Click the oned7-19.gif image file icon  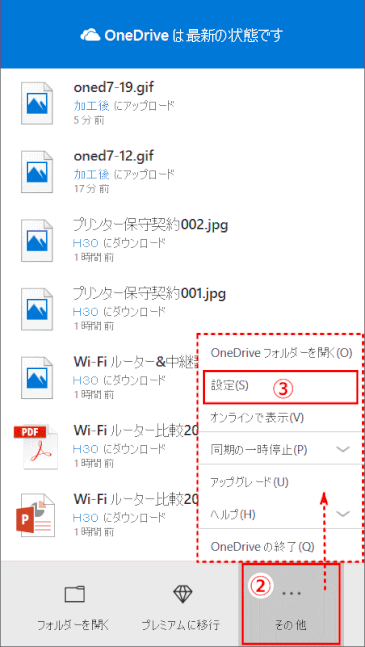coord(37,103)
